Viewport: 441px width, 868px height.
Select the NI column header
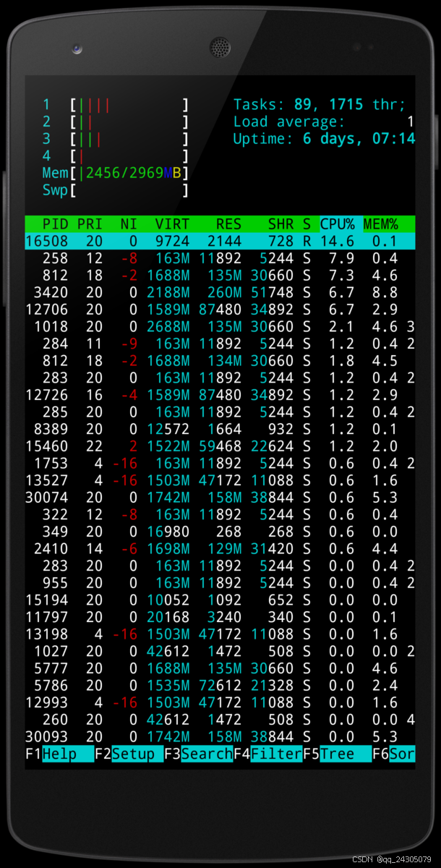click(129, 224)
